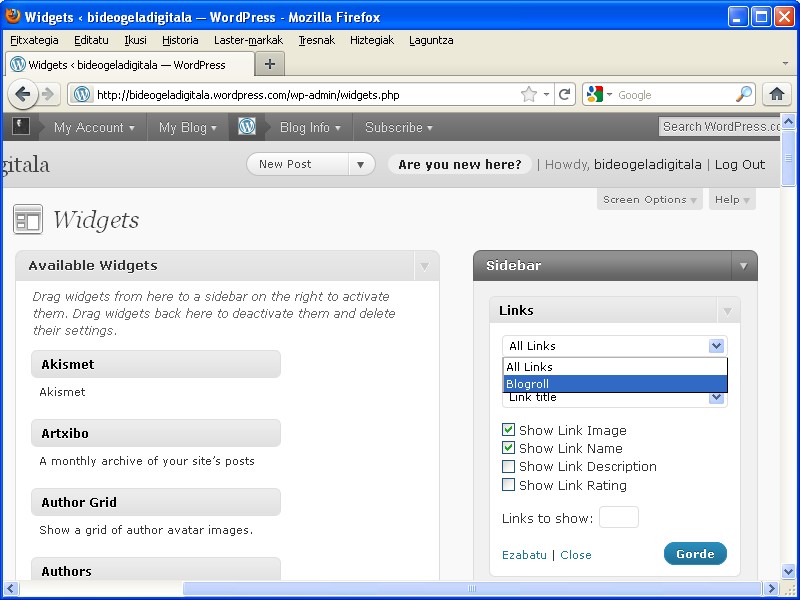Click the user avatar in admin bar
Viewport: 800px width, 600px height.
tap(21, 126)
